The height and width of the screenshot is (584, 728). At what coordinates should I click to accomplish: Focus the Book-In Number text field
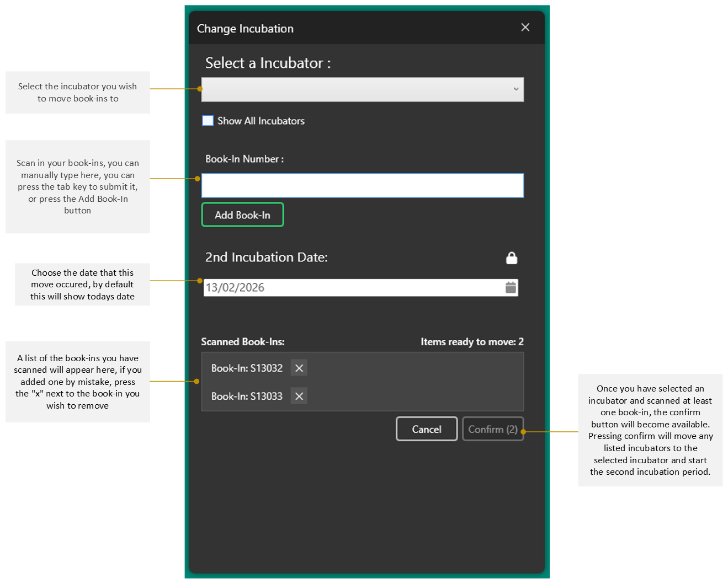362,186
